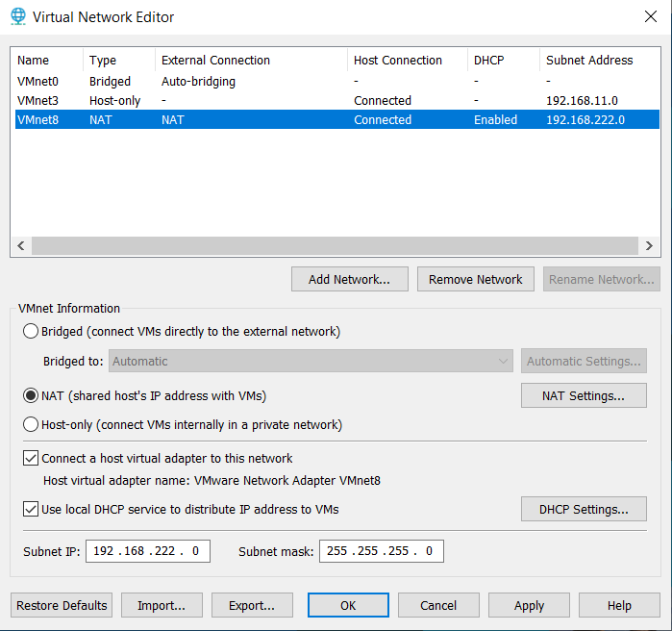Uncheck Connect a host virtual adapter
Screen dimensions: 672x631
31,458
